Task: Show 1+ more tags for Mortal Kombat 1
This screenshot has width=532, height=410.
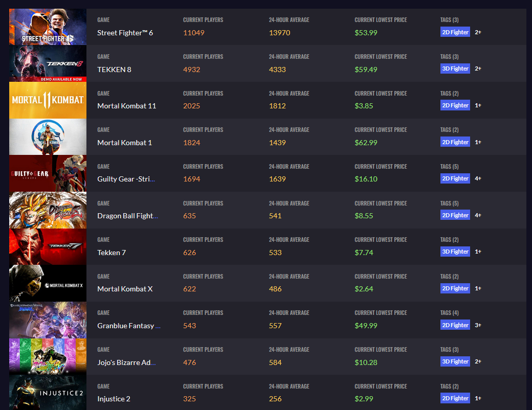Action: tap(478, 142)
